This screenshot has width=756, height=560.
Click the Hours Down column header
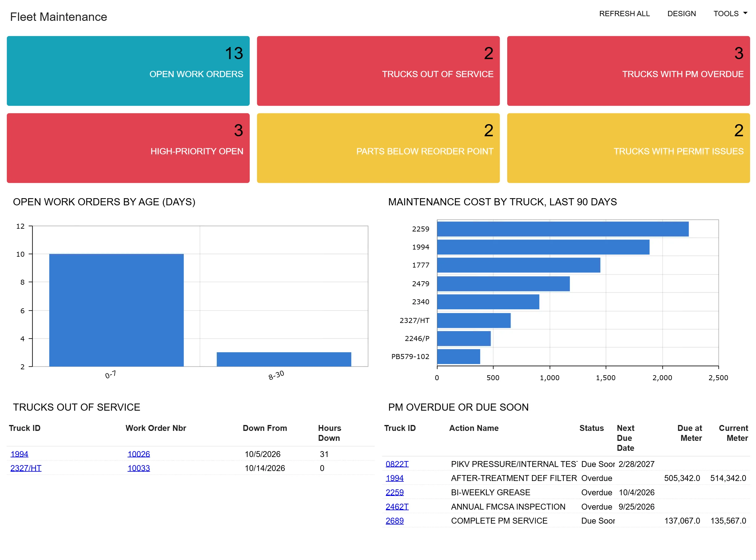coord(329,433)
